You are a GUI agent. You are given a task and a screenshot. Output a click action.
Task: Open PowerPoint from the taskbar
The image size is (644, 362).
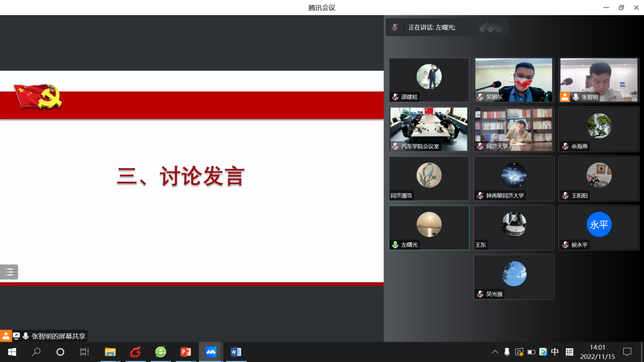point(186,352)
